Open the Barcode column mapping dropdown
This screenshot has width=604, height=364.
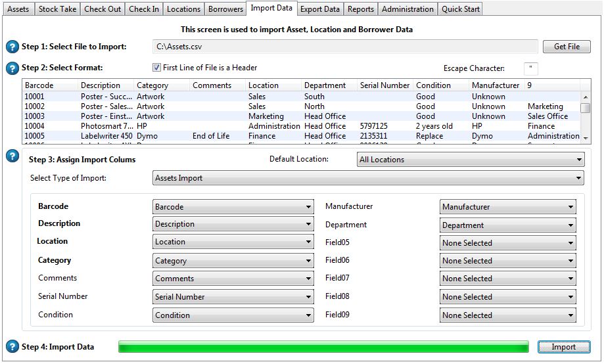coord(233,207)
